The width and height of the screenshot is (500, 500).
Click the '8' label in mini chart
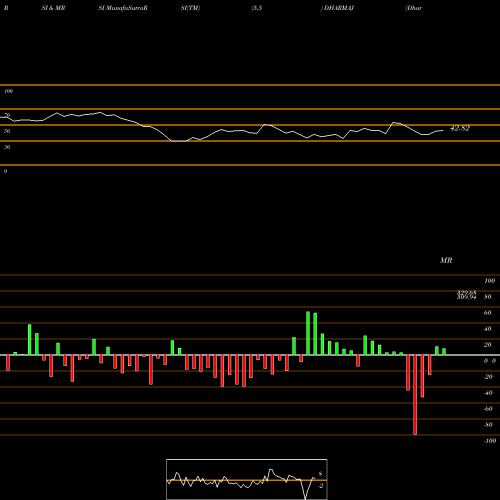pyautogui.click(x=320, y=474)
